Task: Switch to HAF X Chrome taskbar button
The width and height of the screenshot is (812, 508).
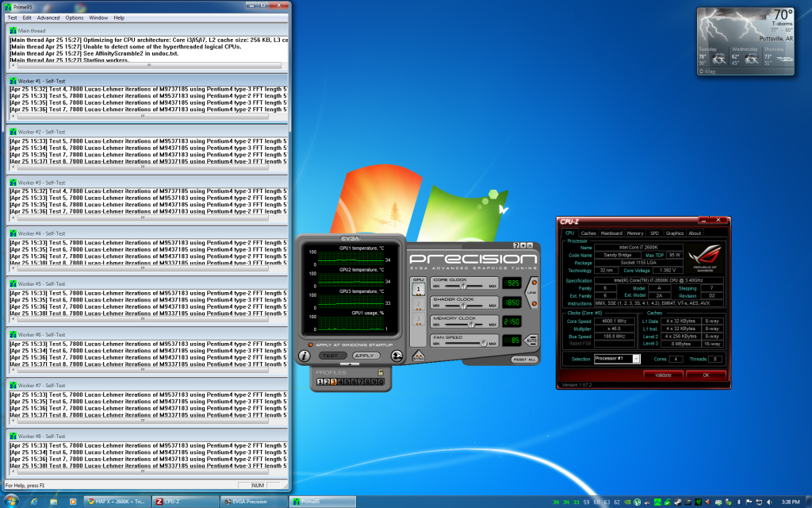Action: 117,502
